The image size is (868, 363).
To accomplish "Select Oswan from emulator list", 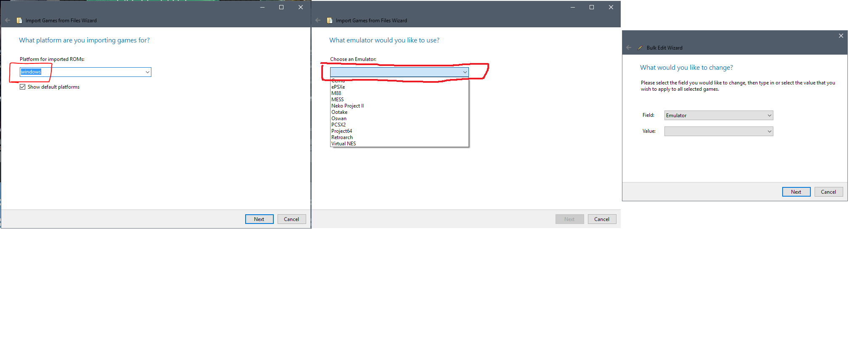I will click(x=399, y=118).
